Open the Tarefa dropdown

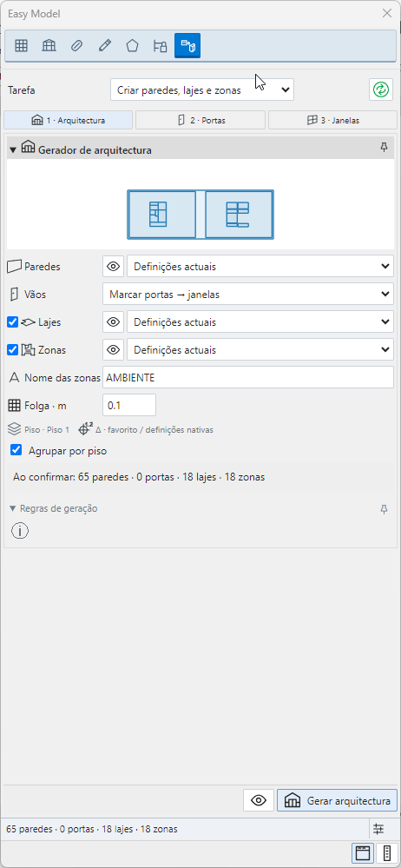click(202, 89)
